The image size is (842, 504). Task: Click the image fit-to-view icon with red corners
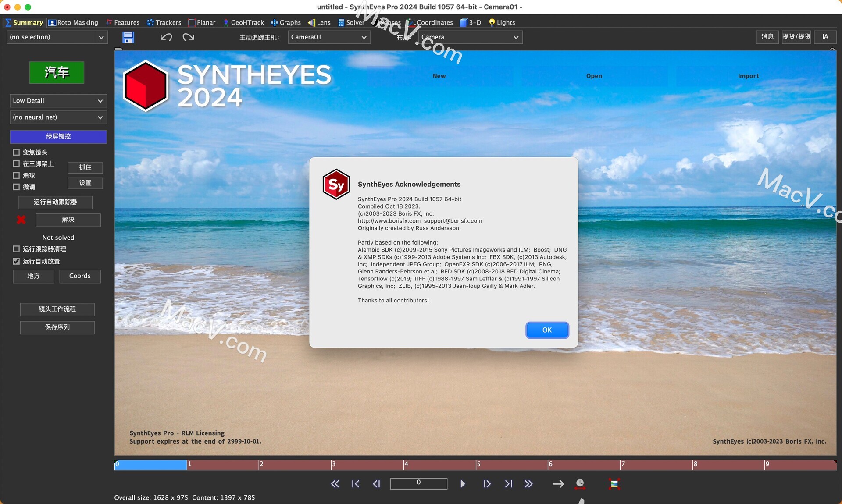coord(614,484)
